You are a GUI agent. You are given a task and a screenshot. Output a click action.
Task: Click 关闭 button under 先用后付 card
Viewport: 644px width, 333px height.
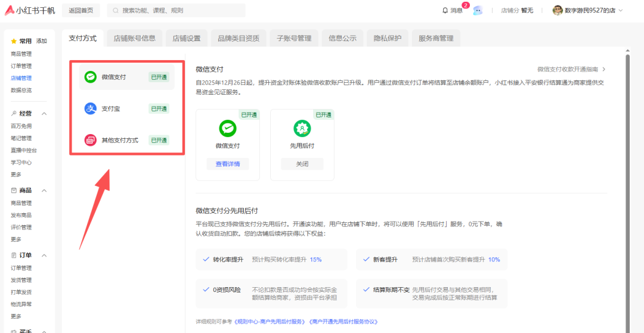point(302,164)
